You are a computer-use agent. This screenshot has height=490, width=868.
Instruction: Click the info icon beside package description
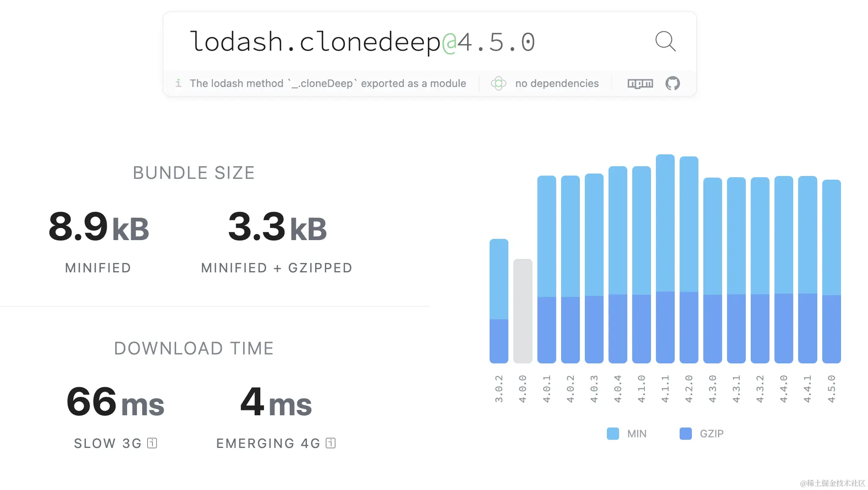click(178, 83)
